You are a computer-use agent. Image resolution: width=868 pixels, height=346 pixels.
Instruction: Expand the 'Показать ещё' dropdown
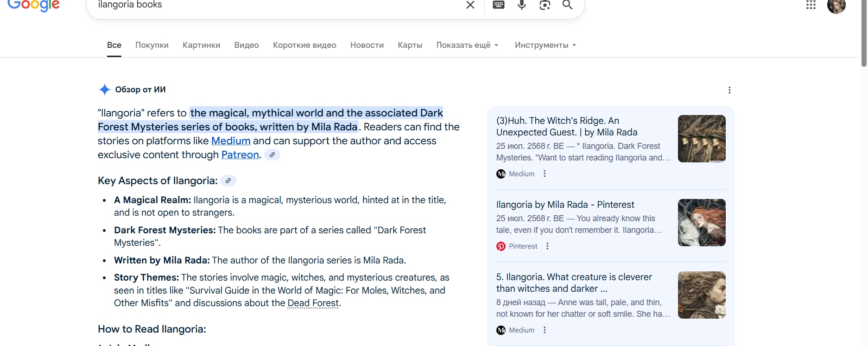click(467, 45)
